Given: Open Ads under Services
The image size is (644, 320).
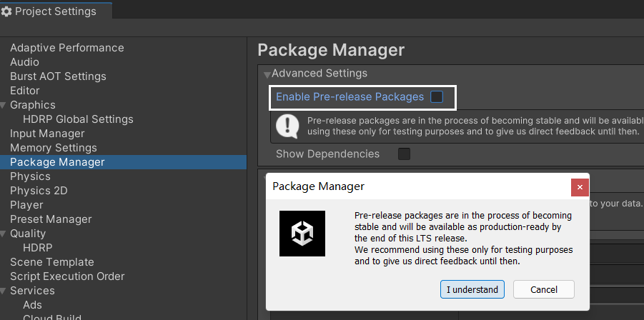Looking at the screenshot, I should click(32, 305).
